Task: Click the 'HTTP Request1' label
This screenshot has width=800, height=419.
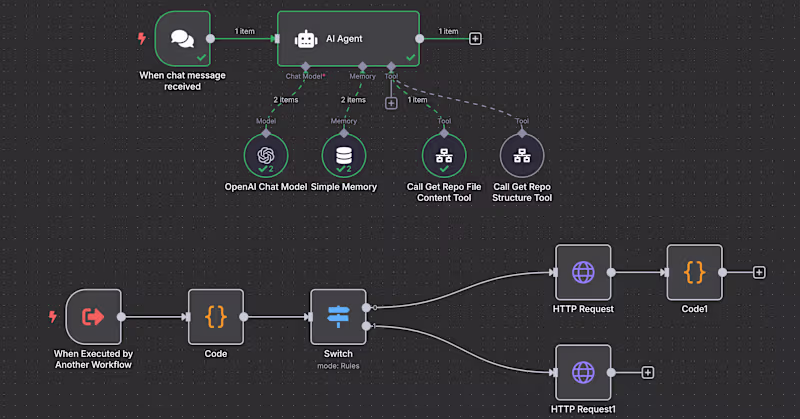Action: 583,409
